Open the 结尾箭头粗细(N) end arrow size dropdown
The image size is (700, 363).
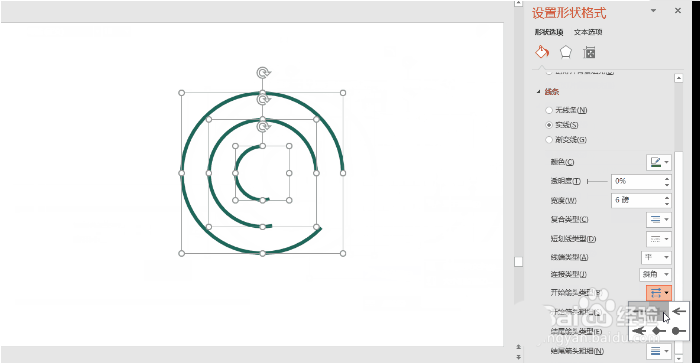click(659, 351)
